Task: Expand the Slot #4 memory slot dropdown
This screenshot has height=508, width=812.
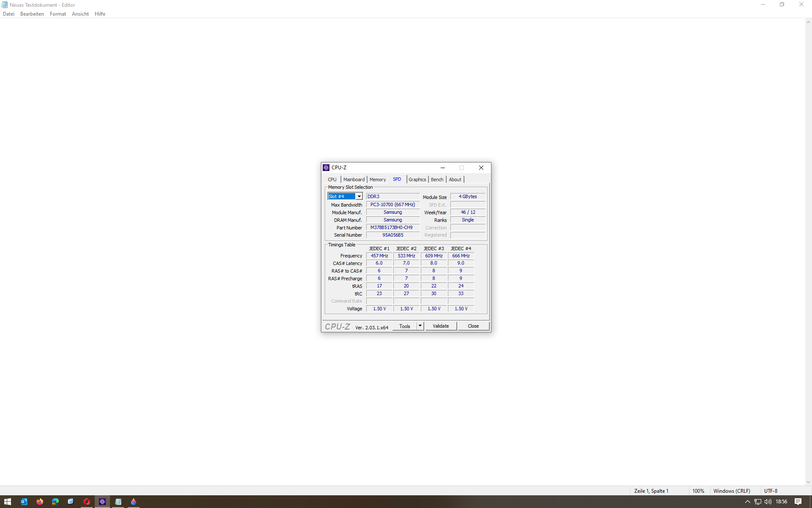Action: pyautogui.click(x=359, y=196)
